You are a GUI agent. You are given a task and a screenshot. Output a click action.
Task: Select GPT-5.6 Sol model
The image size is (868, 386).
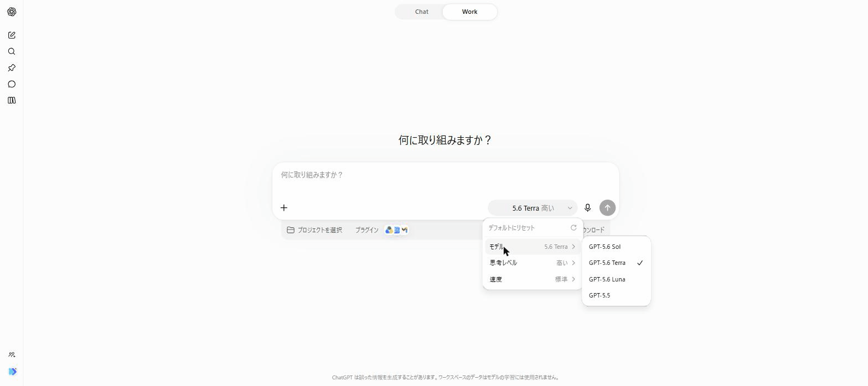coord(616,247)
